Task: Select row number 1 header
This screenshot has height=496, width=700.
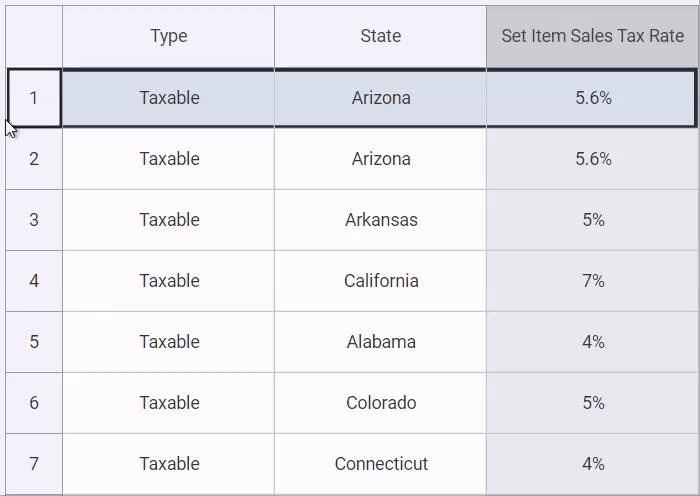Action: 34,98
